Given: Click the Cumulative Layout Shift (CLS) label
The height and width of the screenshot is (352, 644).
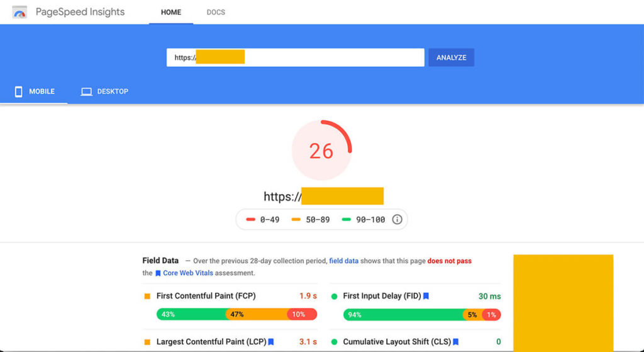Looking at the screenshot, I should point(397,342).
